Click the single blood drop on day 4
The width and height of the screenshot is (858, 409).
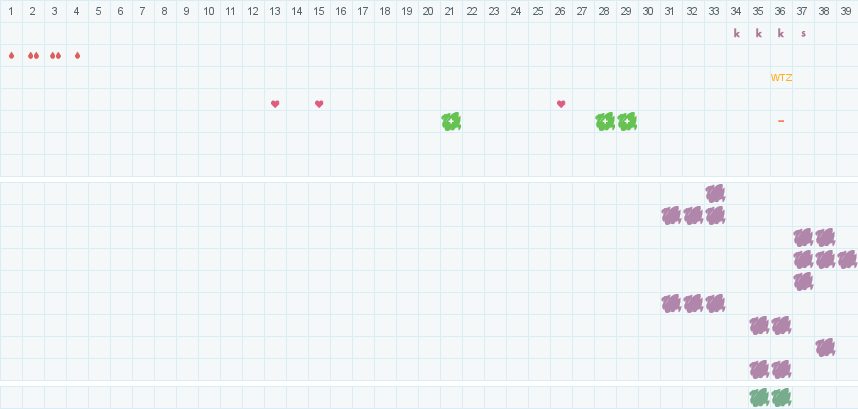coord(77,55)
